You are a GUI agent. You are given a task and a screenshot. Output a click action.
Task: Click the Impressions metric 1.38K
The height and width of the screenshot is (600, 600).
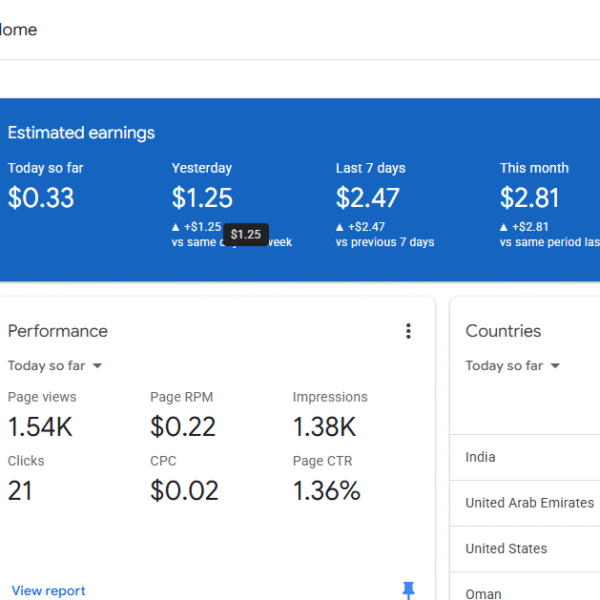coord(324,427)
